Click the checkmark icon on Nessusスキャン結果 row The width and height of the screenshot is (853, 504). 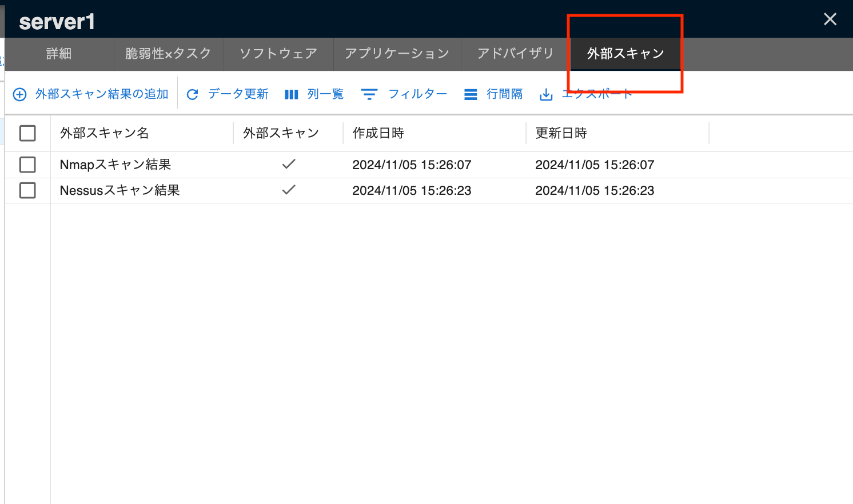[289, 190]
